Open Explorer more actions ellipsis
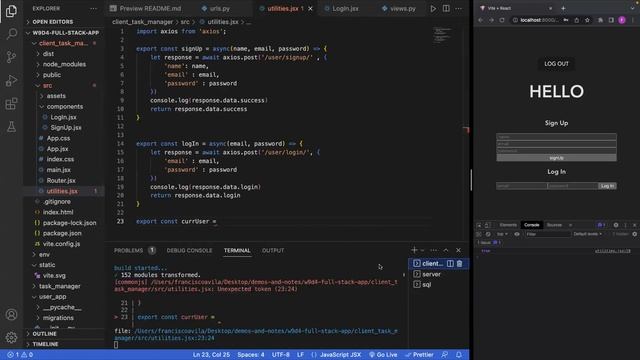Viewport: 640px width, 360px height. click(93, 8)
